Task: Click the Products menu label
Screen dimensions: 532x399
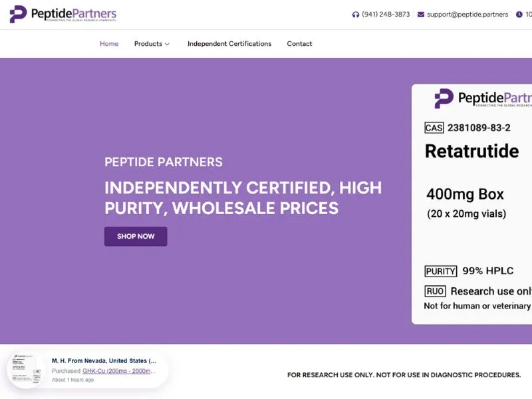Action: tap(148, 44)
